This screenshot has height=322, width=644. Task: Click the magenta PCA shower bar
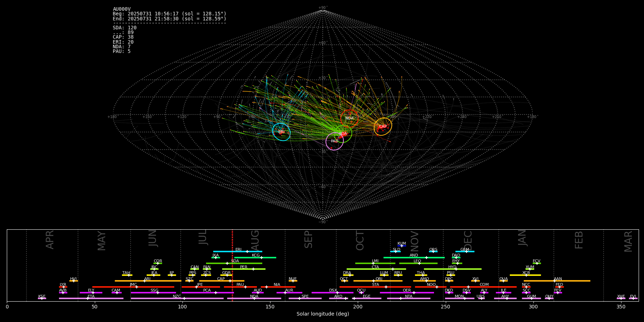tap(208, 293)
